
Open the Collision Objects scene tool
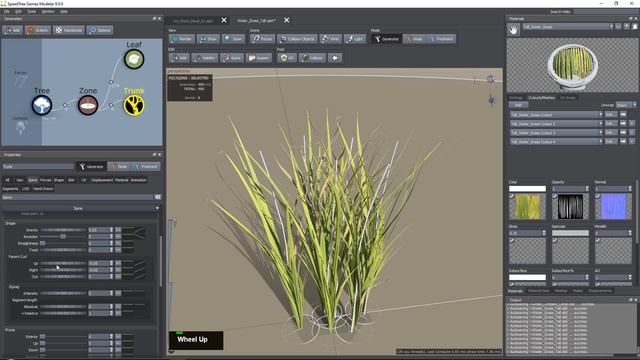point(297,39)
